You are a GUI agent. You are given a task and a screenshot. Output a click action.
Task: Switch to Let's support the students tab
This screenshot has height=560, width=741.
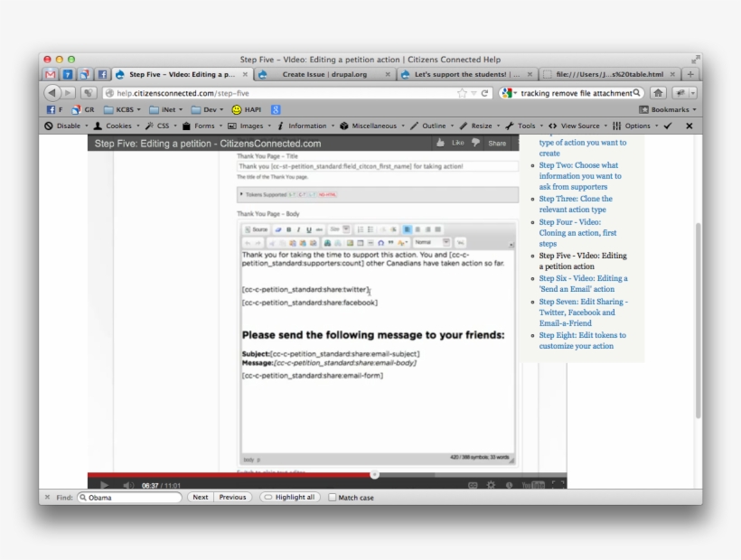[466, 74]
